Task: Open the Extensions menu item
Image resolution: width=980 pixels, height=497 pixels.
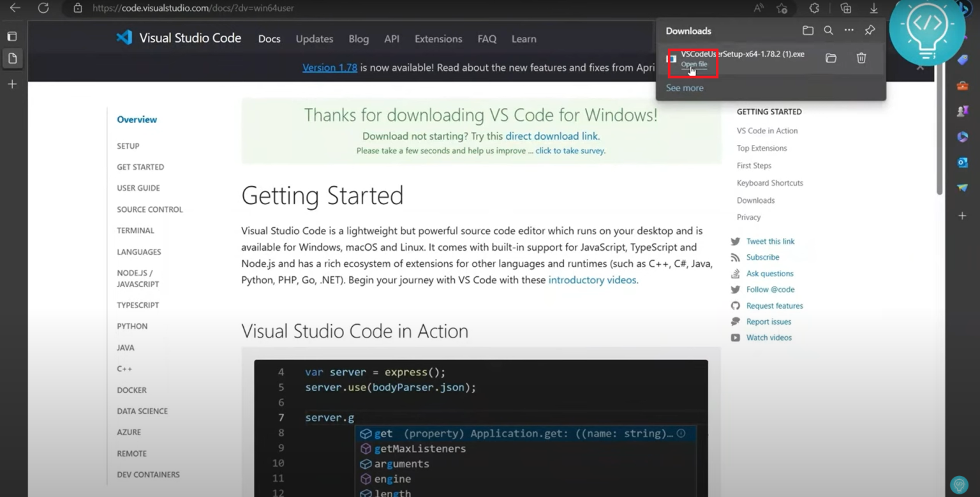Action: pyautogui.click(x=438, y=39)
